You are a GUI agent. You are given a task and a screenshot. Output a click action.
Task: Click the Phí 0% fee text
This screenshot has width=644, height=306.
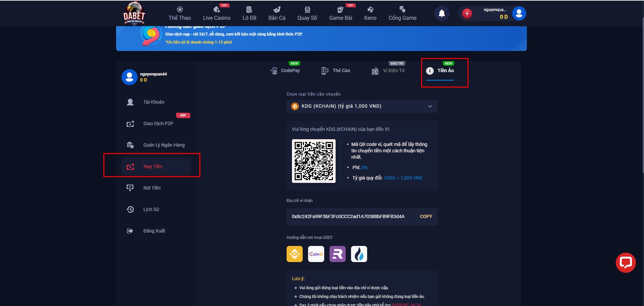coord(360,167)
